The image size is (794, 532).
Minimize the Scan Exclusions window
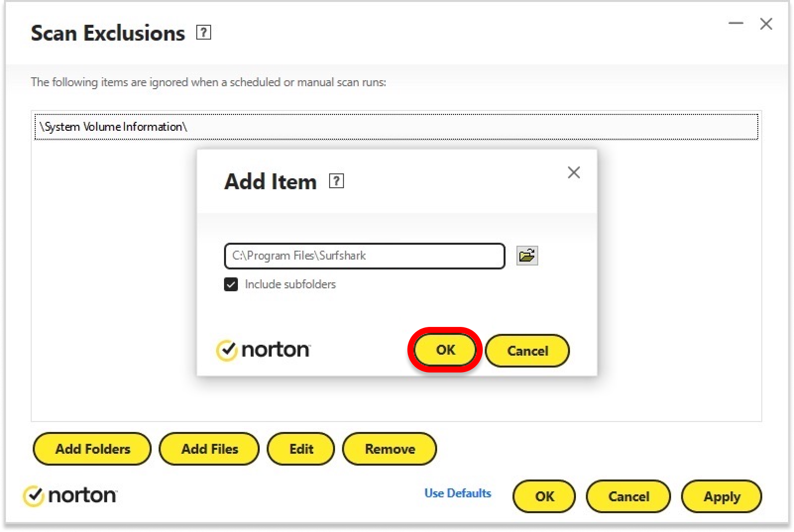[736, 24]
